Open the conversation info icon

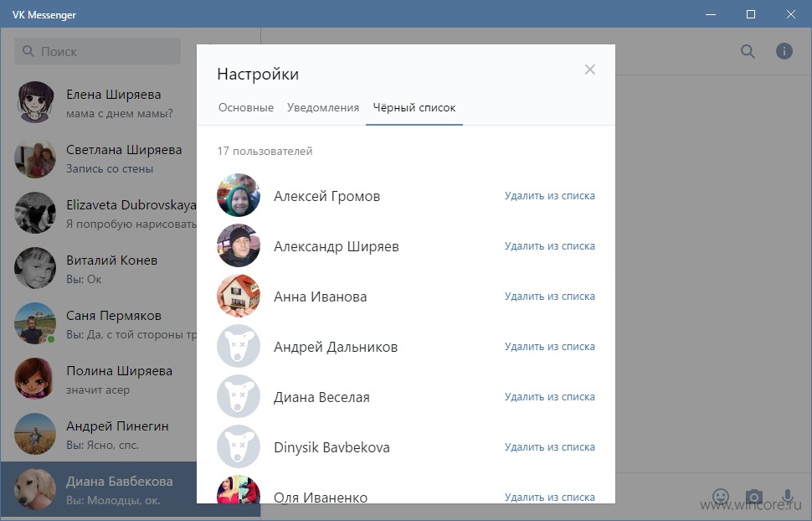click(x=784, y=51)
